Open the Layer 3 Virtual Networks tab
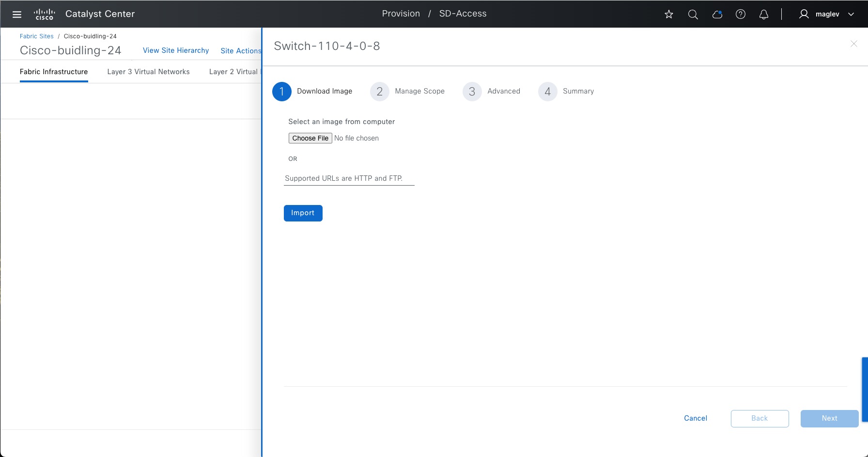Image resolution: width=868 pixels, height=457 pixels. coord(149,72)
